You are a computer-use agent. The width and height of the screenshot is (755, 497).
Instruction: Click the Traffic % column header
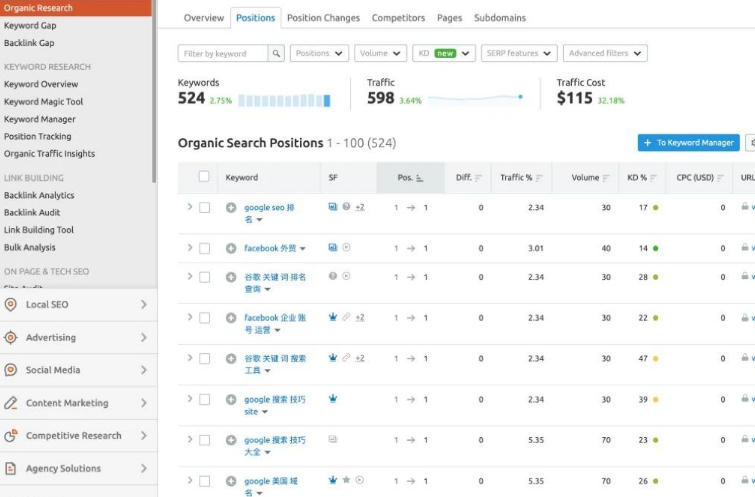click(521, 178)
